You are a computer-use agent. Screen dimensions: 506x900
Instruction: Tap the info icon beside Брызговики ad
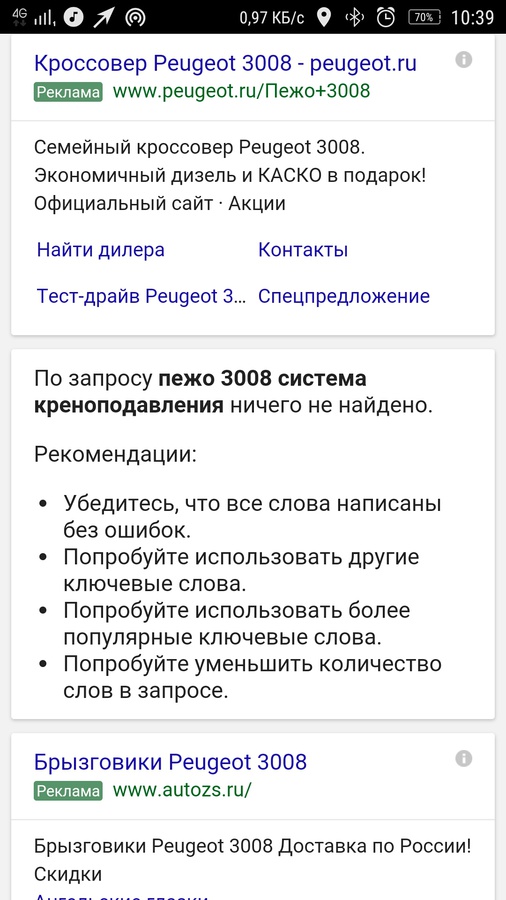(464, 759)
